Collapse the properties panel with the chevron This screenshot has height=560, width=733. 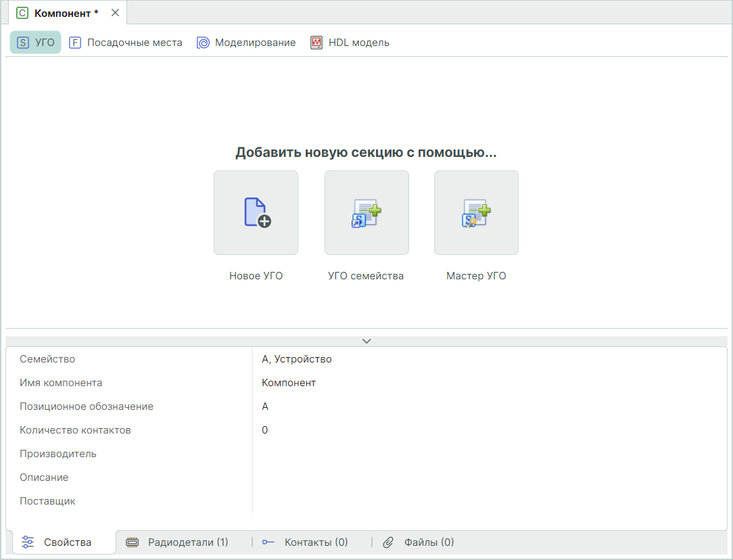point(366,342)
